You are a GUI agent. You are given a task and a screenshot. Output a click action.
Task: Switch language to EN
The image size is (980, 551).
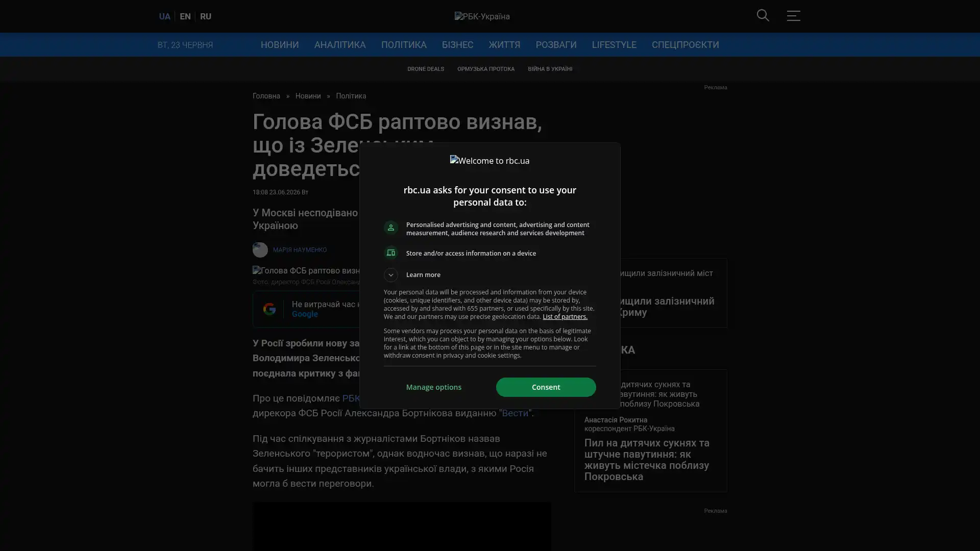click(185, 16)
